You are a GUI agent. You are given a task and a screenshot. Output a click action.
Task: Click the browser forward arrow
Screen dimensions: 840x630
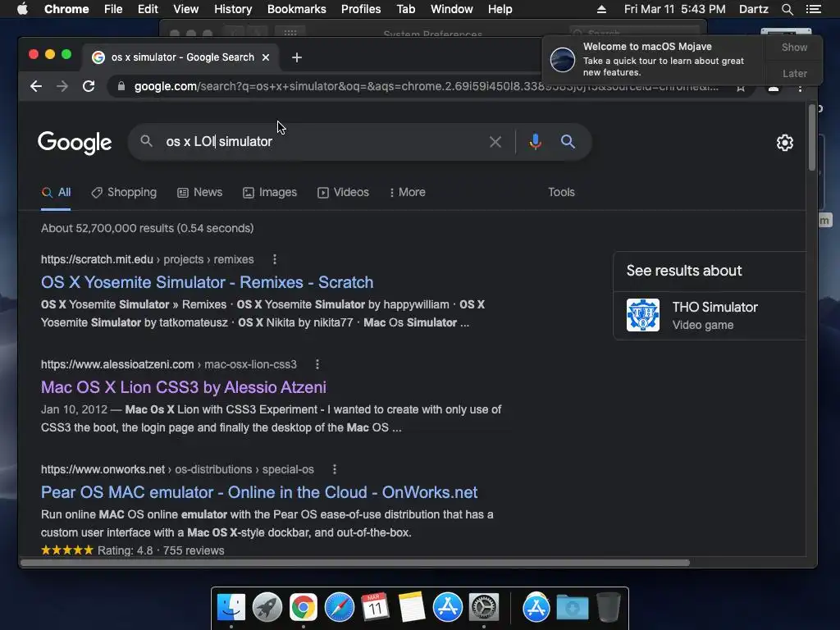pos(62,86)
